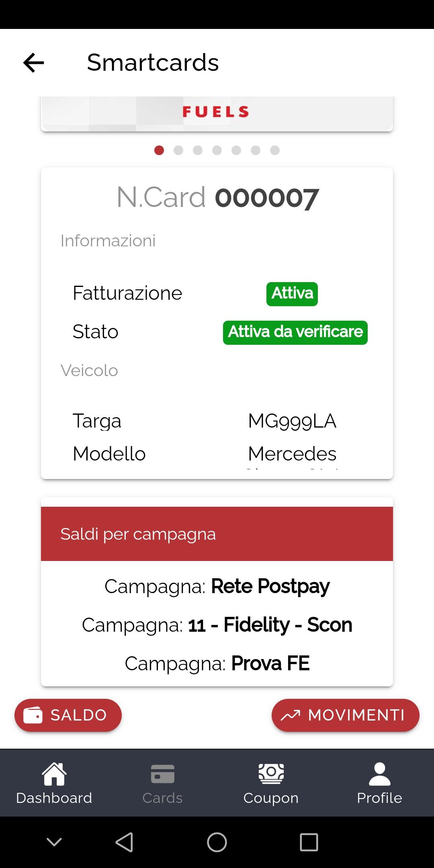
Task: Go back using the top-left arrow
Action: pos(33,63)
